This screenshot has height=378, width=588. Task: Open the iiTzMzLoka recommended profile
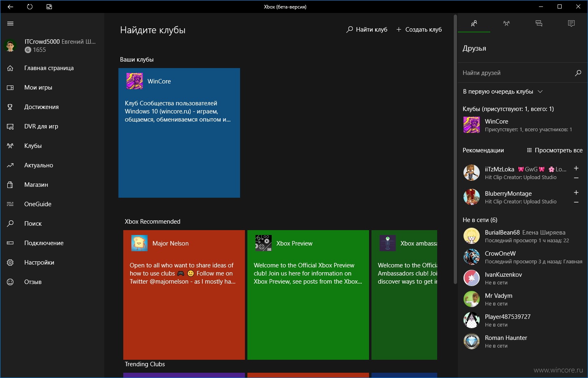click(515, 173)
